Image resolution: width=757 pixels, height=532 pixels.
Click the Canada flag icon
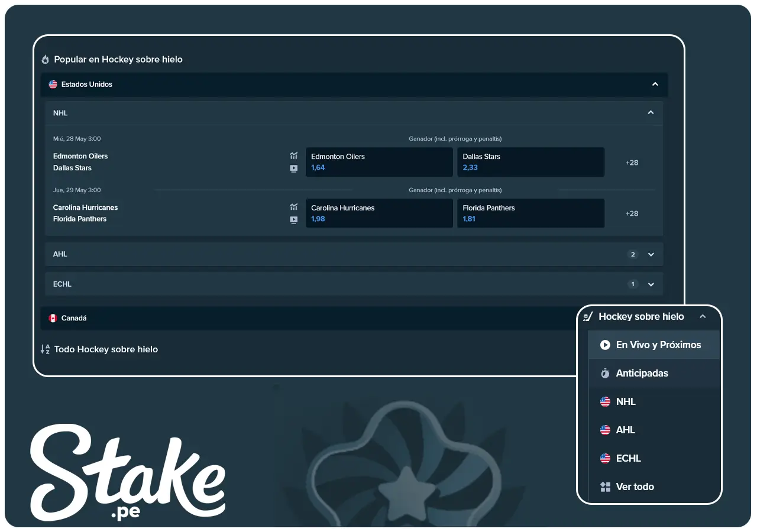(53, 318)
